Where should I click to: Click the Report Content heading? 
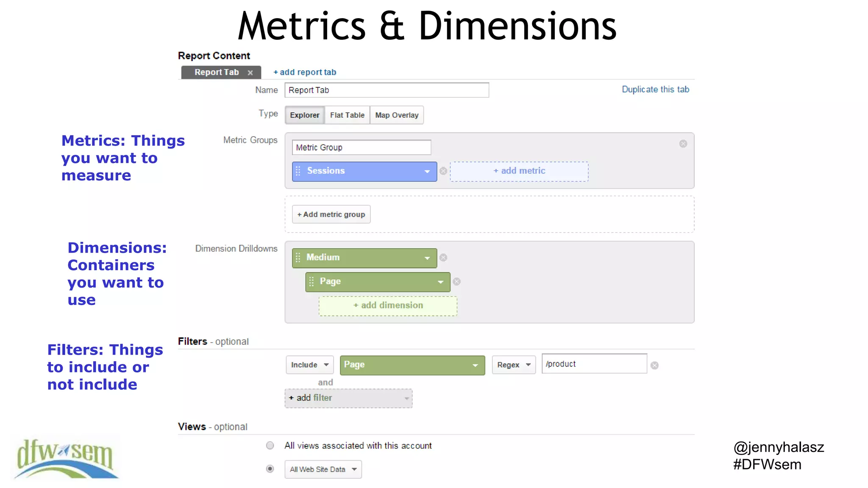(x=214, y=56)
